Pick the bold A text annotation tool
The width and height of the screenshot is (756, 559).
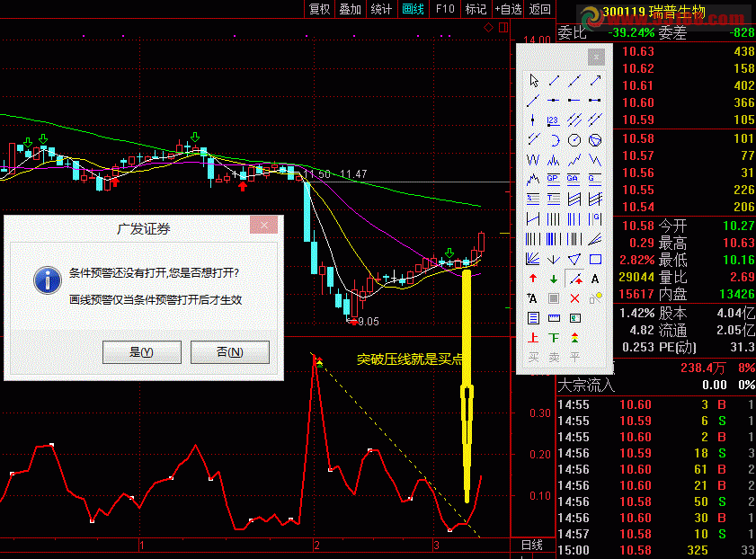[x=595, y=279]
